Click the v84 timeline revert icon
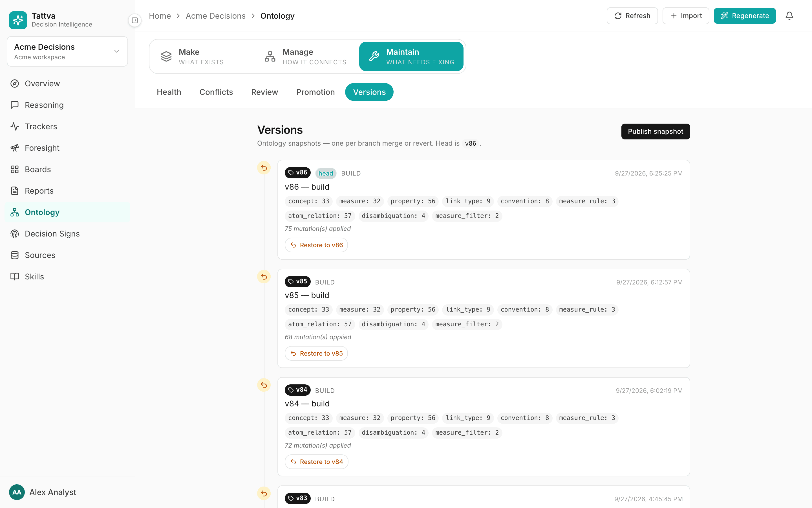812x508 pixels. tap(264, 385)
